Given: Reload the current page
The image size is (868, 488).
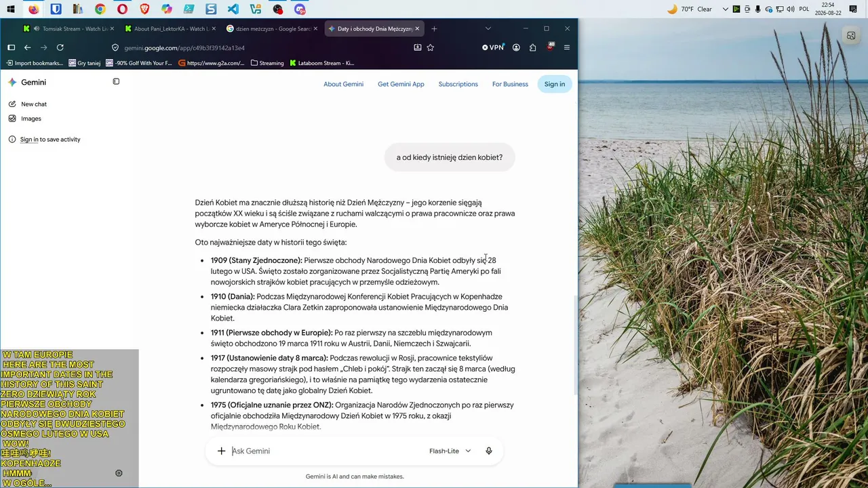Looking at the screenshot, I should tap(60, 47).
